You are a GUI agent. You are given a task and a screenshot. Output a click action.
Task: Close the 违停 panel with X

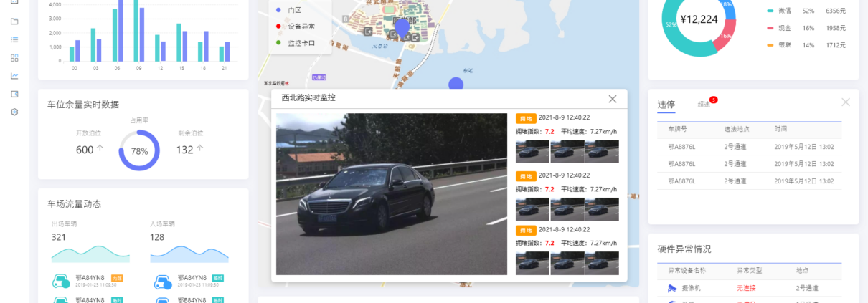(845, 102)
